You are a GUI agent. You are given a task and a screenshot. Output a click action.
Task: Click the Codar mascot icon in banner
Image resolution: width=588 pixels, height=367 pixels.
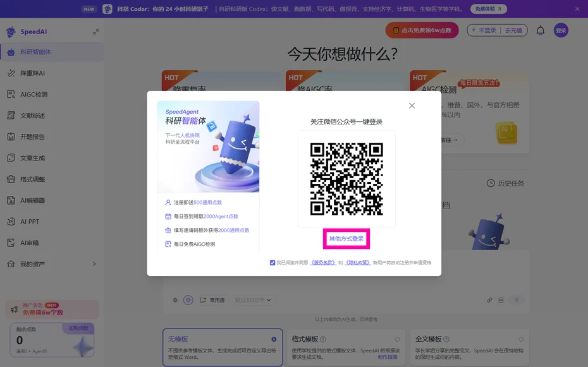[x=107, y=9]
